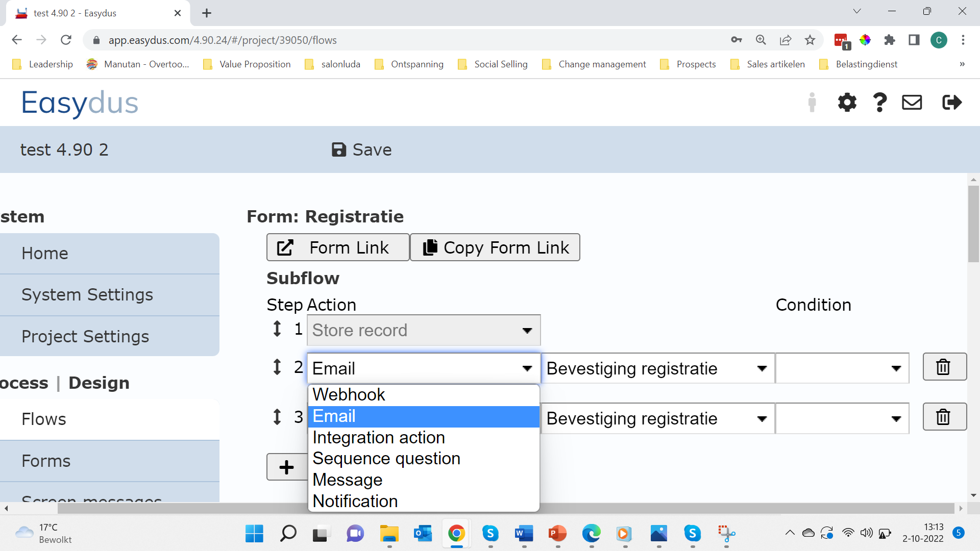Screen dimensions: 980x551
Task: Open the settings gear icon in header
Action: tap(847, 103)
